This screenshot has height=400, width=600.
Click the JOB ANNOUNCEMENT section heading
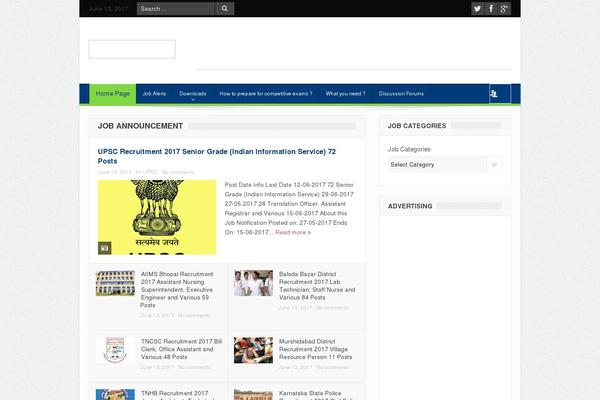[140, 126]
